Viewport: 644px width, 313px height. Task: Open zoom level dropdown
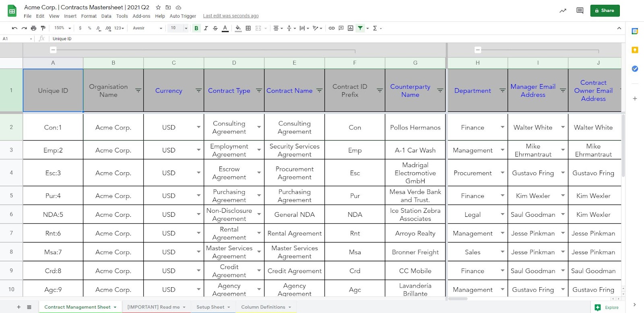(62, 28)
